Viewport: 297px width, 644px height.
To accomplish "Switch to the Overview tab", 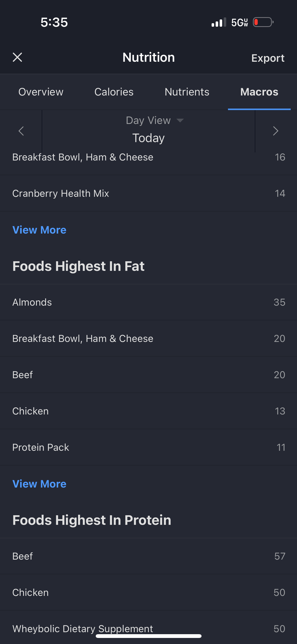I will coord(41,92).
